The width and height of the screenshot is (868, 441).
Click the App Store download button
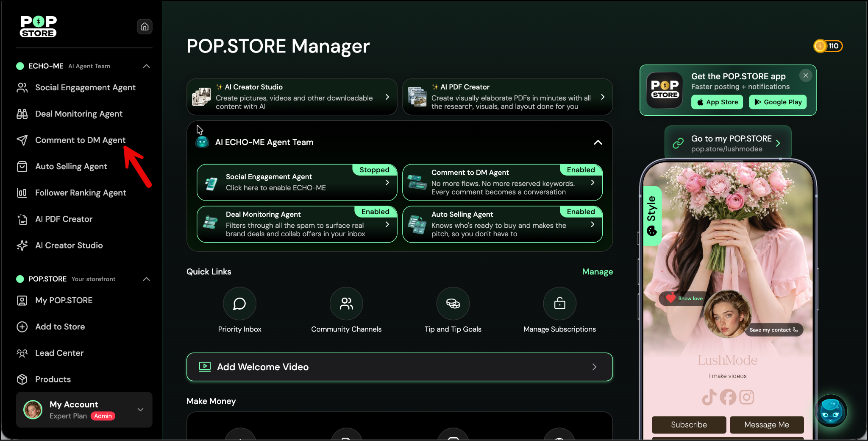pos(717,102)
